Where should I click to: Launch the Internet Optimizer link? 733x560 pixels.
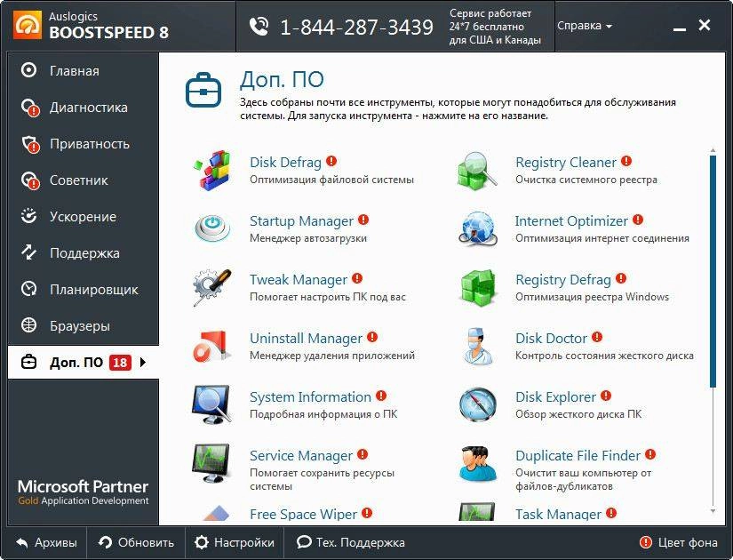pos(571,220)
